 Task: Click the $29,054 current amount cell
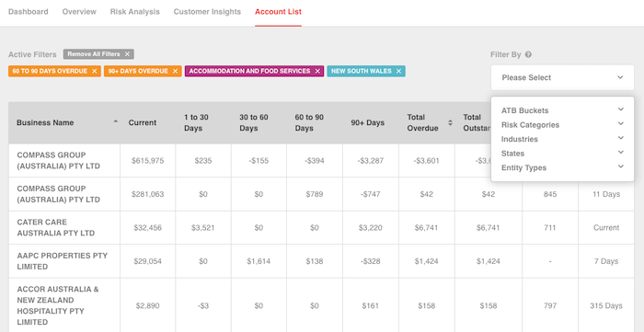coord(147,261)
